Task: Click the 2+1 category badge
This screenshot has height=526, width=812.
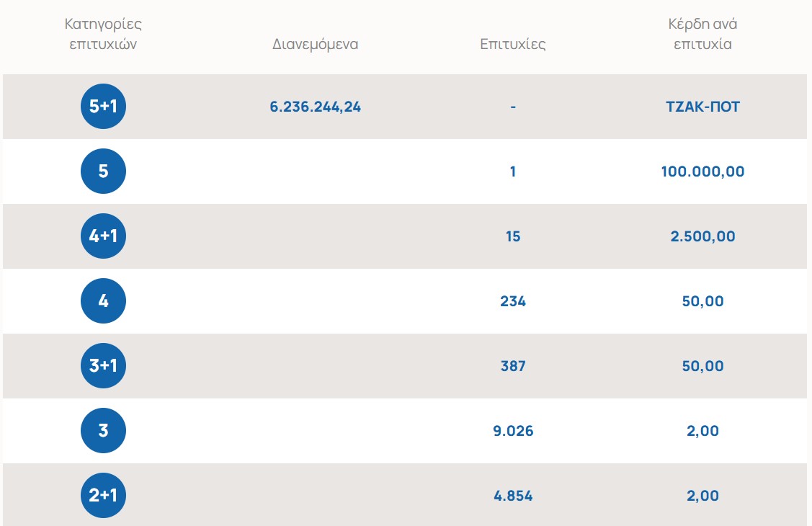Action: (x=103, y=496)
